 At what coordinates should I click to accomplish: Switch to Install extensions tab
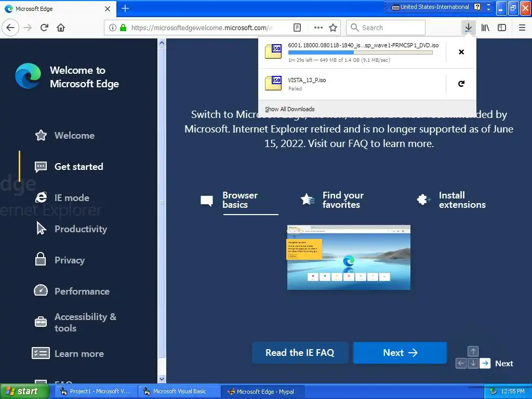pos(451,200)
